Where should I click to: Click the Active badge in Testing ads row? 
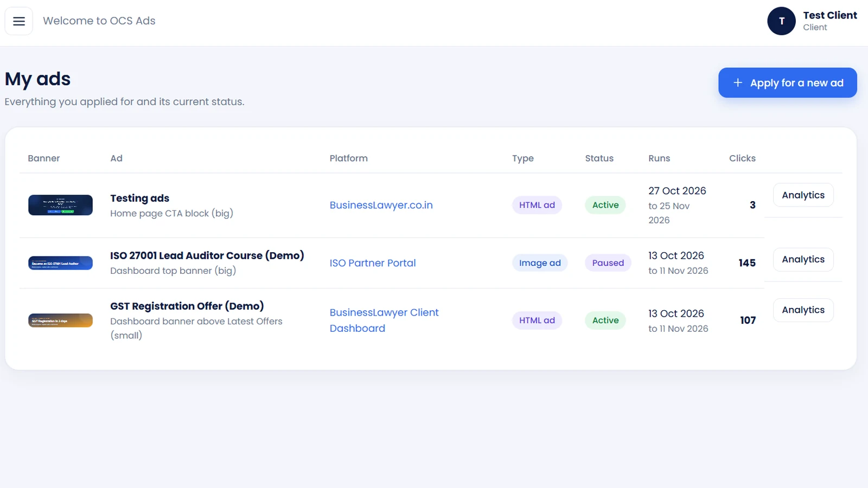click(x=605, y=205)
